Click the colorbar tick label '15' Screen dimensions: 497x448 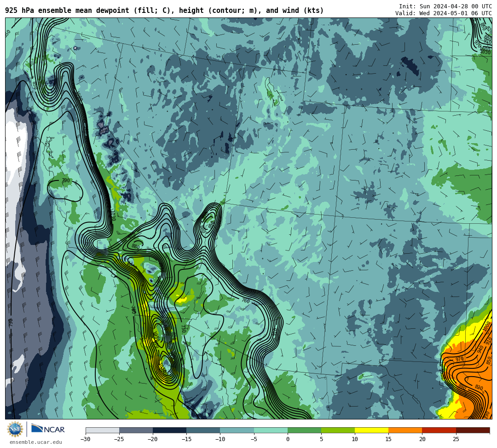pos(388,439)
